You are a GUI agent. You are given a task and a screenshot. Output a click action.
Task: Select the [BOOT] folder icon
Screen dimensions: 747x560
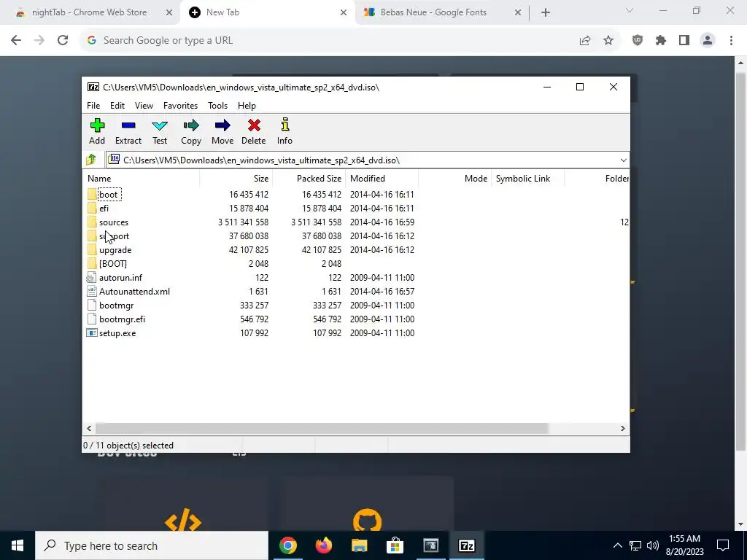point(92,264)
